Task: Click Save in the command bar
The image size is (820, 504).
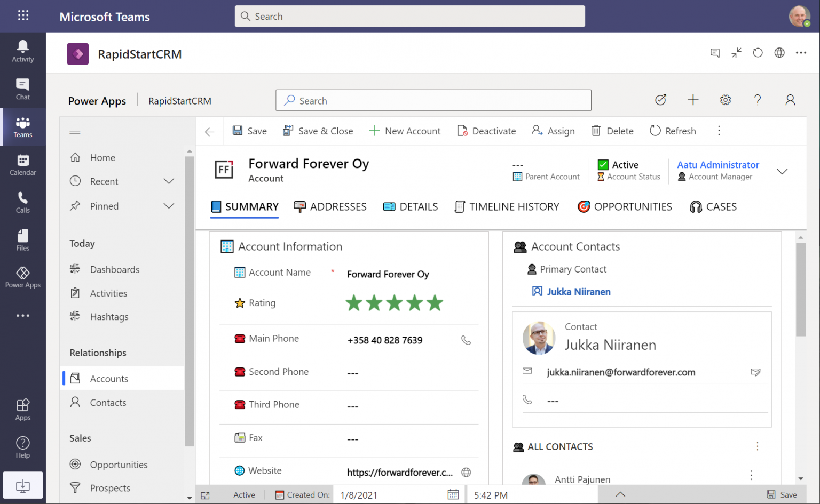Action: pyautogui.click(x=249, y=131)
